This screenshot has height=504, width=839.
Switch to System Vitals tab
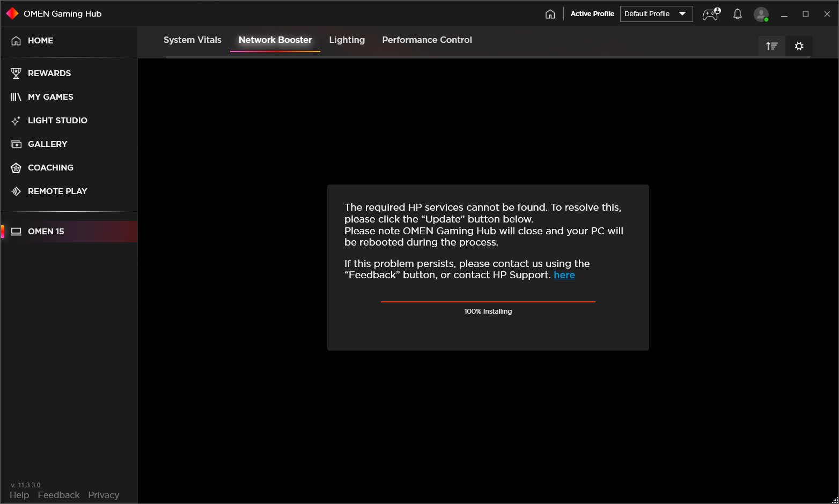193,40
